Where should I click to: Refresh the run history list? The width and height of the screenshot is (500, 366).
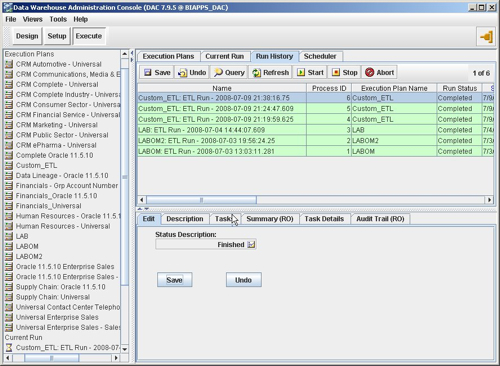click(270, 72)
